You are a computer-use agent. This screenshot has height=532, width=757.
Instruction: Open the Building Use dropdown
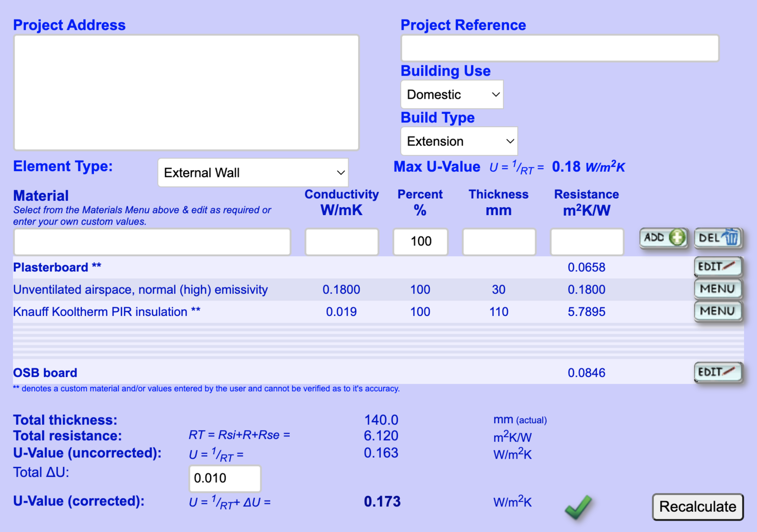click(452, 94)
